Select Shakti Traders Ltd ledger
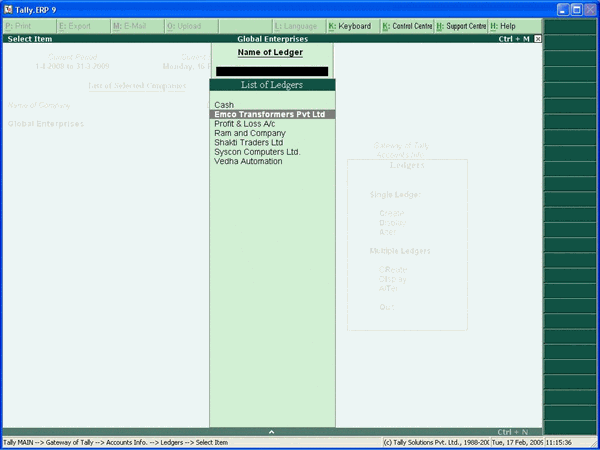Viewport: 600px width, 450px height. coord(272,143)
